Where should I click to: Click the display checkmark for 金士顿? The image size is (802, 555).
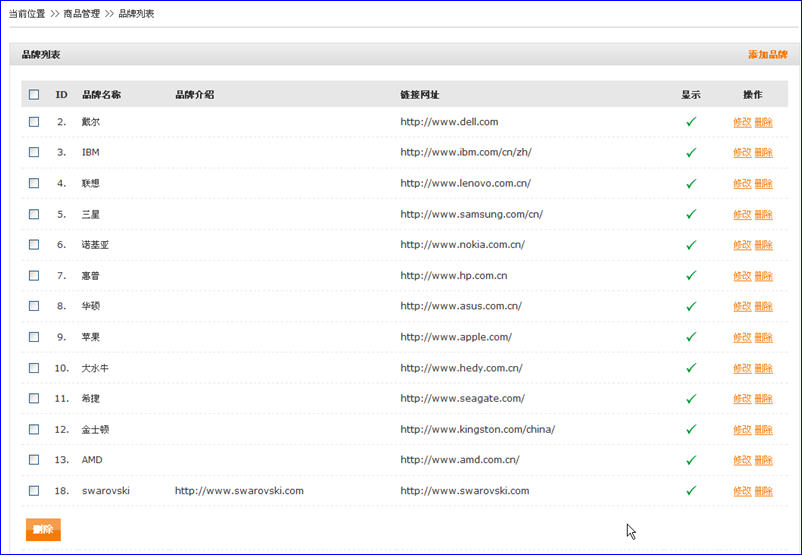(691, 429)
